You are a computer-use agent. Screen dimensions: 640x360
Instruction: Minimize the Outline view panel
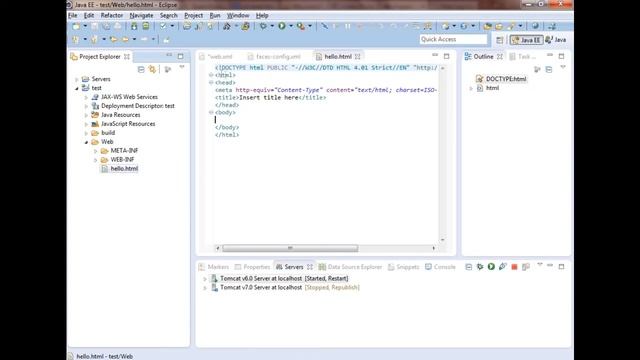click(x=550, y=55)
